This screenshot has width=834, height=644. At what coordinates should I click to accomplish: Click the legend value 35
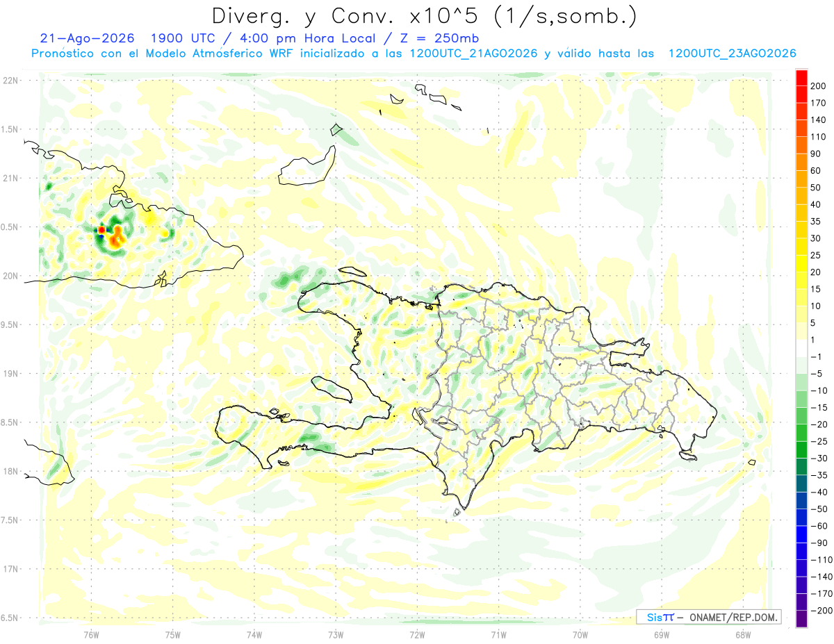coord(817,222)
